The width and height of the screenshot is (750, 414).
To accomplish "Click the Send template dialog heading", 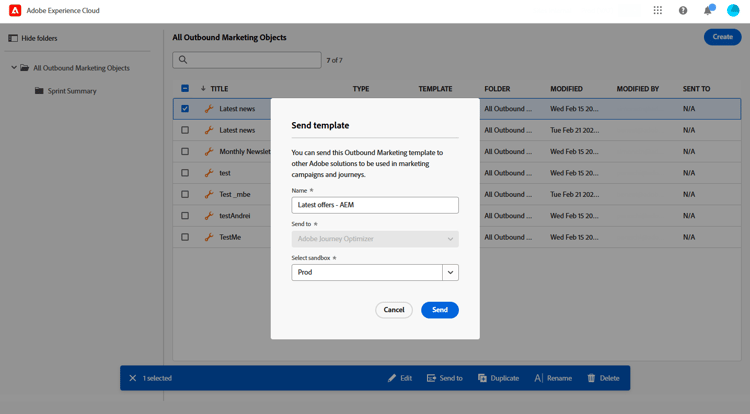I will [320, 125].
